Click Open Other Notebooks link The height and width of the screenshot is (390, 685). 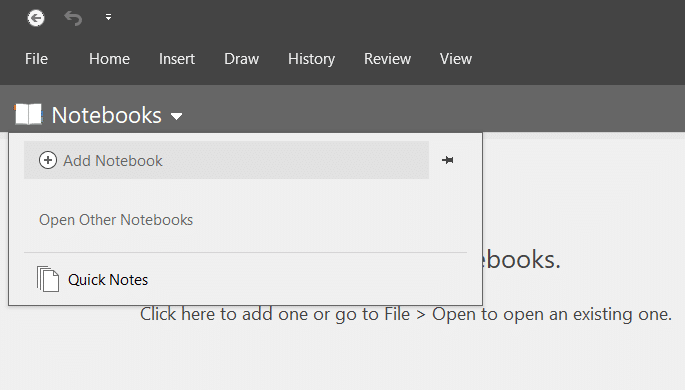point(116,220)
